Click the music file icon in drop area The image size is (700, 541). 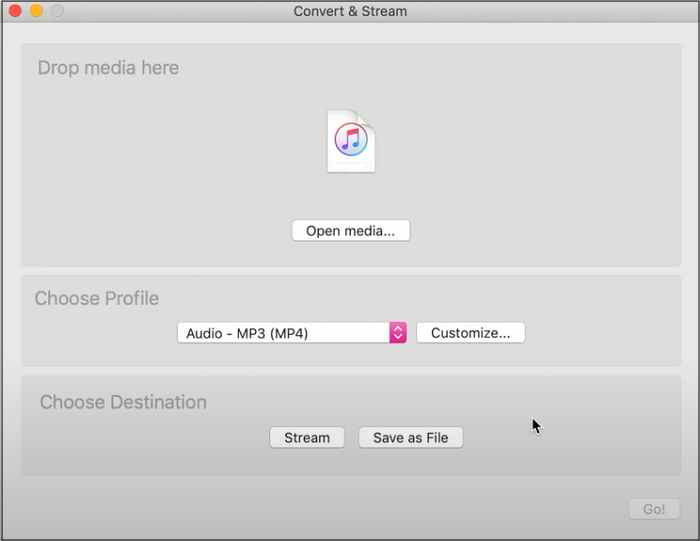click(x=350, y=142)
